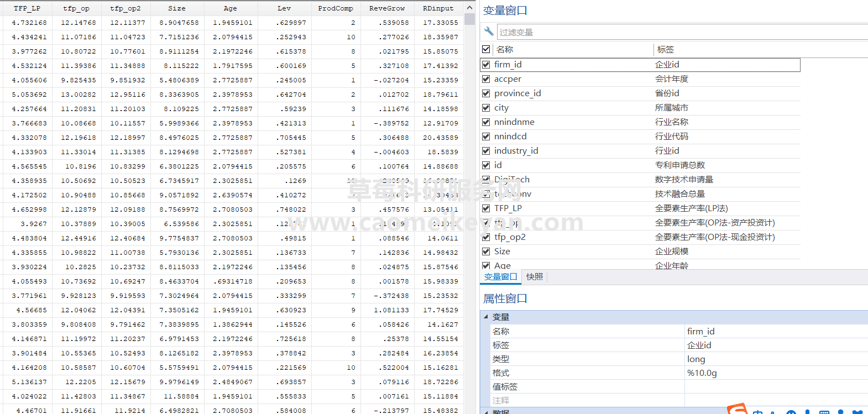Select the RDinput column header
This screenshot has height=414, width=868.
(438, 8)
